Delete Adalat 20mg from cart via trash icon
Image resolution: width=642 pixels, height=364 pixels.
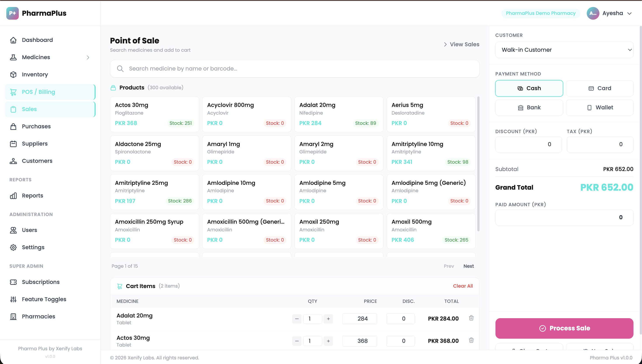tap(471, 318)
